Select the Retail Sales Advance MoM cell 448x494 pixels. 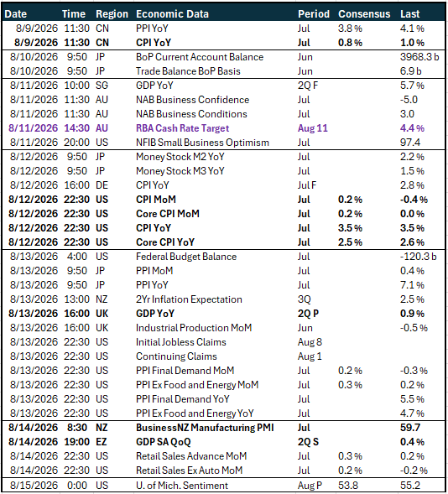point(191,456)
